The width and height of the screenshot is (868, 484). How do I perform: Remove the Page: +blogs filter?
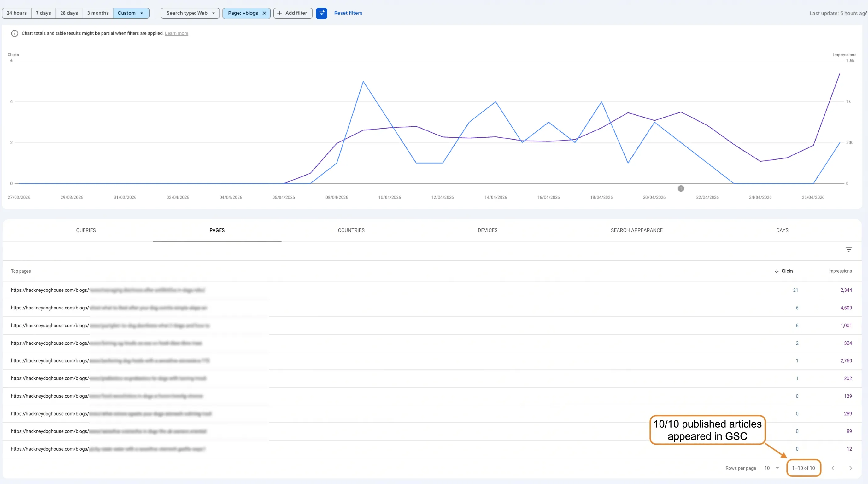click(x=265, y=13)
